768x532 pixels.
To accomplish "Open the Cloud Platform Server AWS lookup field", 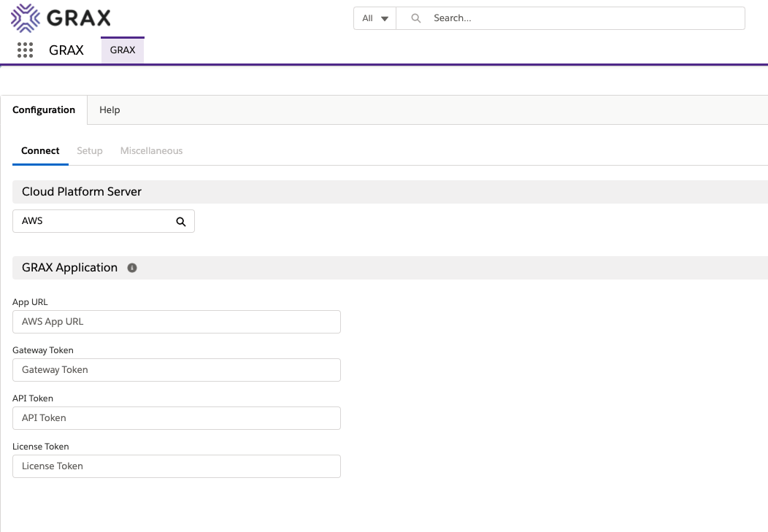I will 104,221.
